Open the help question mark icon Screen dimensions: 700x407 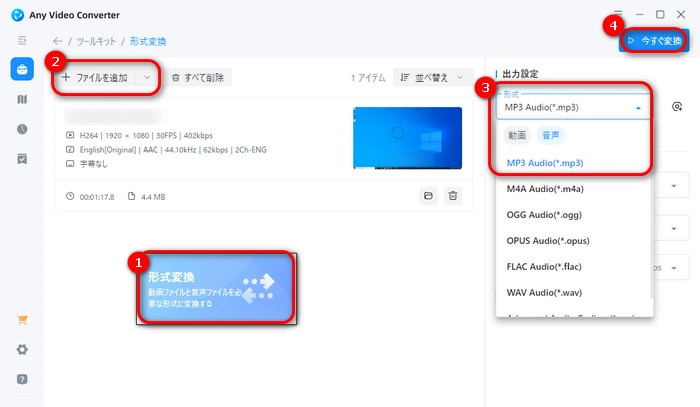[x=22, y=379]
